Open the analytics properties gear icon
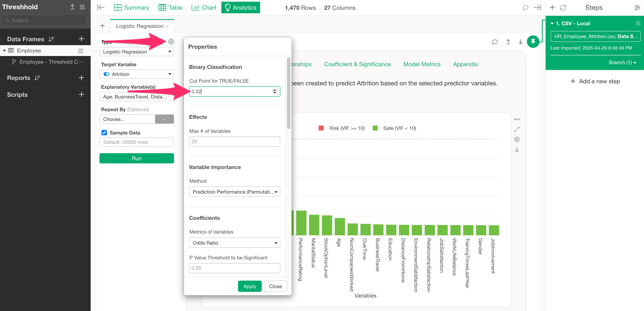This screenshot has width=644, height=311. point(171,41)
